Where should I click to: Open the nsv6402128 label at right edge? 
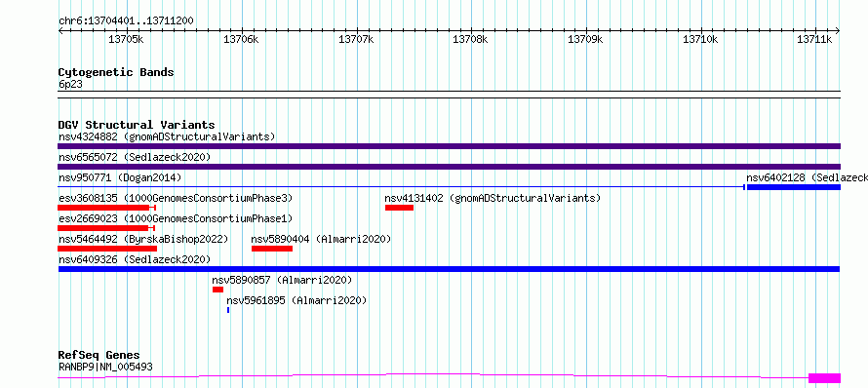click(x=807, y=177)
